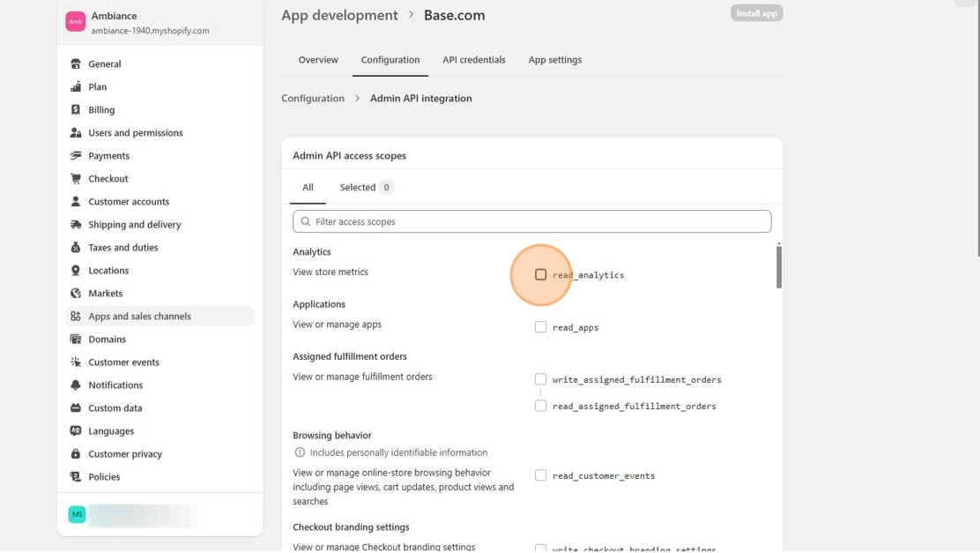
Task: Open the Markets globe icon
Action: coord(76,294)
